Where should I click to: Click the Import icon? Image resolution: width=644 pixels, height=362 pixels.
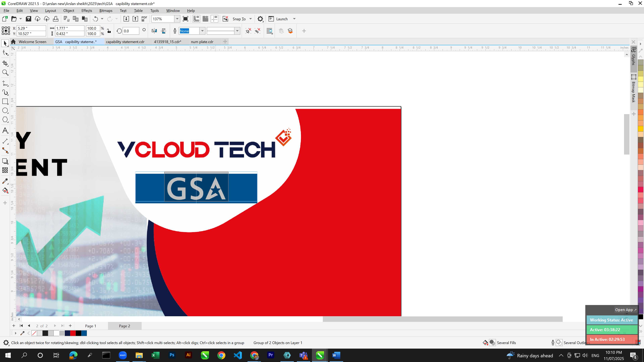click(x=126, y=19)
